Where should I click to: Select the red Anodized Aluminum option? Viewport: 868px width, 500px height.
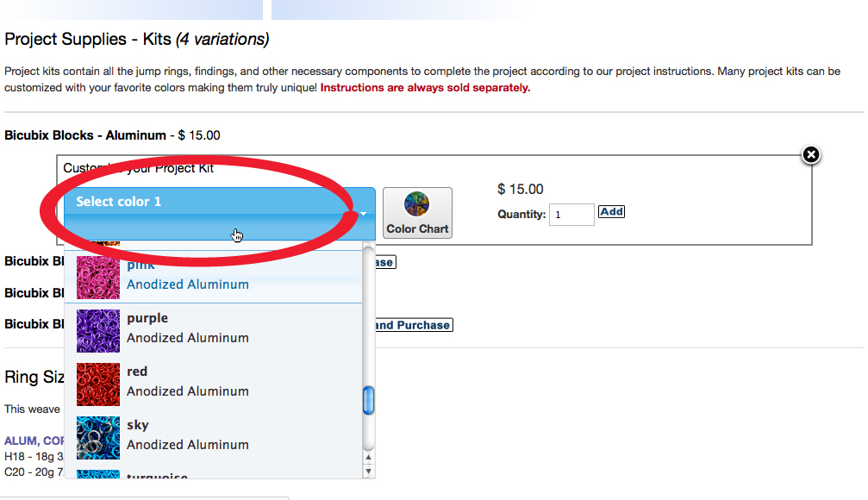pos(215,382)
